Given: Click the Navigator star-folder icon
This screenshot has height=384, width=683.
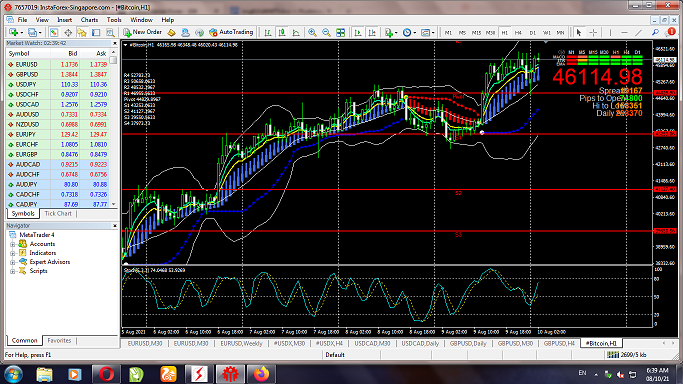Looking at the screenshot, I should [82, 32].
